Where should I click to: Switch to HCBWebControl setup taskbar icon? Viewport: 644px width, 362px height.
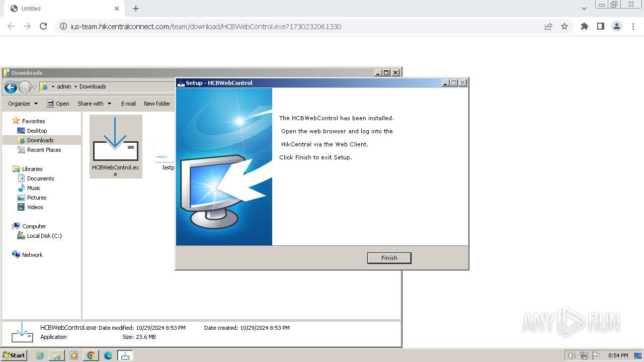coord(125,355)
